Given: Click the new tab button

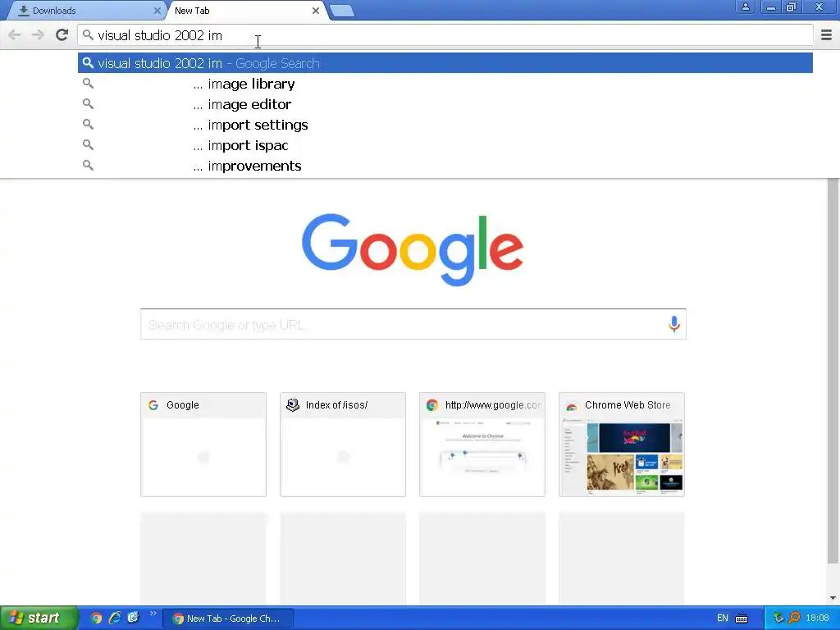Looking at the screenshot, I should [342, 11].
